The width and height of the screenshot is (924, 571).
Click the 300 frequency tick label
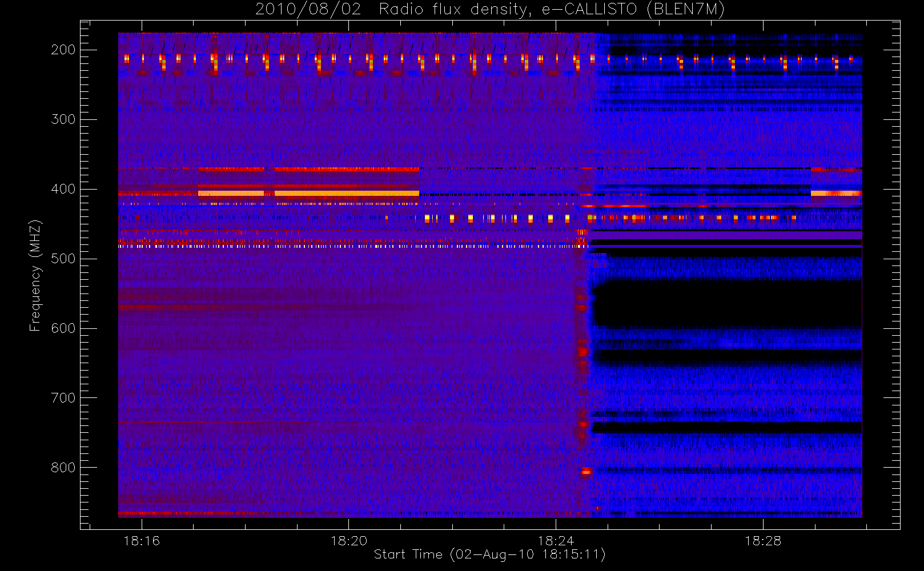click(x=63, y=119)
